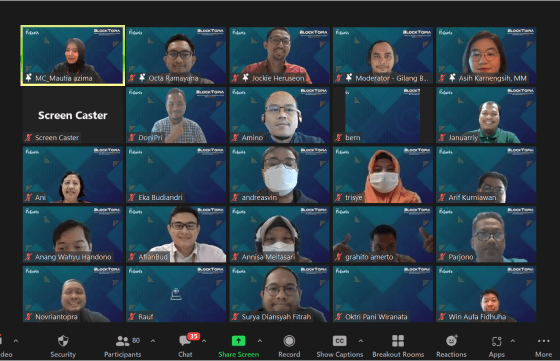Open the Reactions smiley icon
Image resolution: width=560 pixels, height=361 pixels.
click(x=451, y=341)
